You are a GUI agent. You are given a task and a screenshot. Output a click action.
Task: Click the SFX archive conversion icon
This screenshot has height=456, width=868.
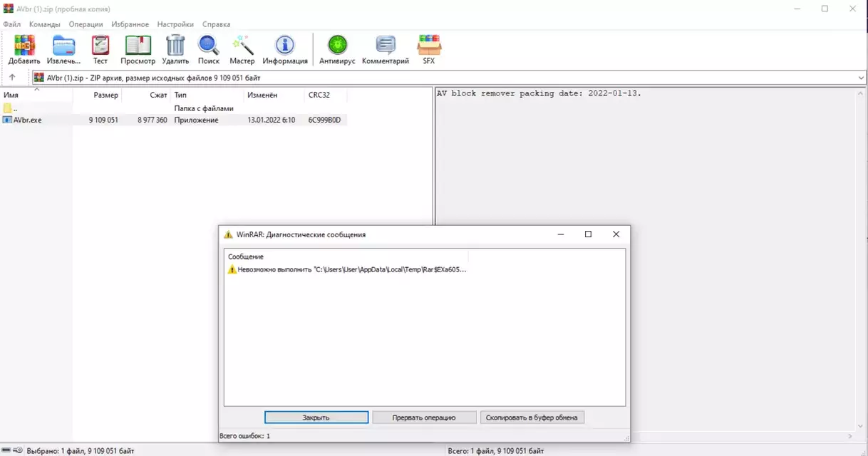click(429, 46)
